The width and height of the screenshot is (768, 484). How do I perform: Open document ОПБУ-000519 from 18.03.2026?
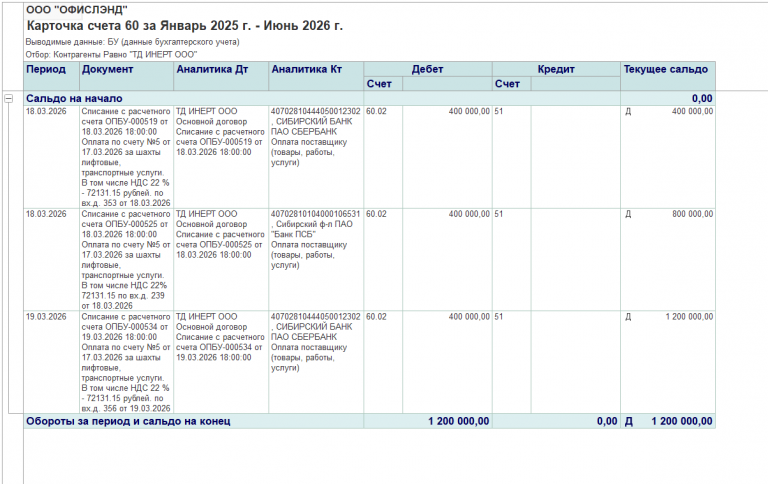coord(126,157)
